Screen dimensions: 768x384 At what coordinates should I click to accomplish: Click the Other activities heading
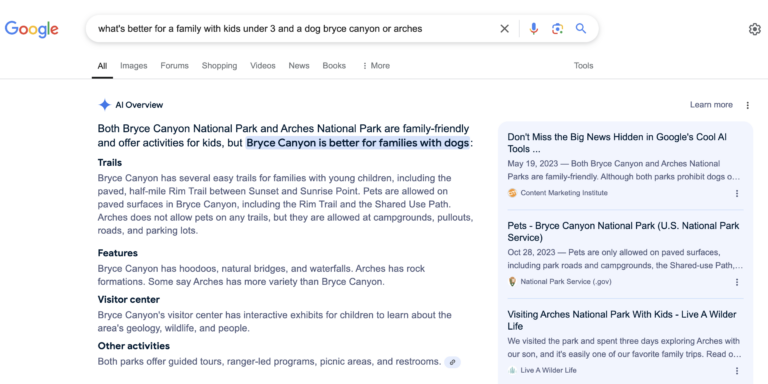point(134,346)
